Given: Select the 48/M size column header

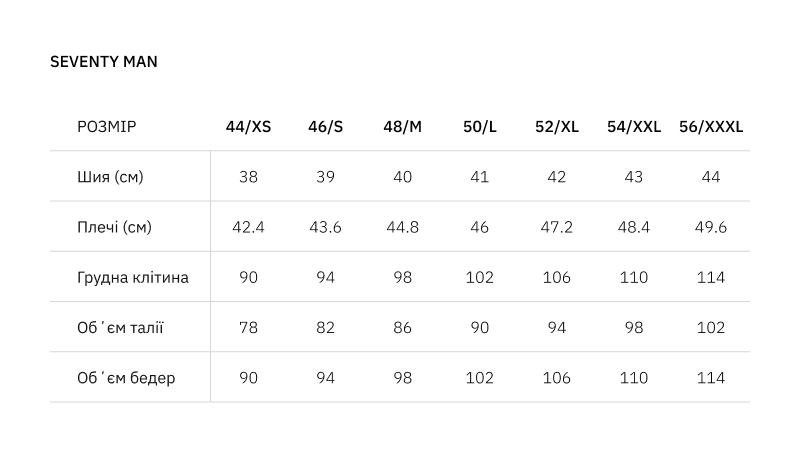Looking at the screenshot, I should 403,127.
